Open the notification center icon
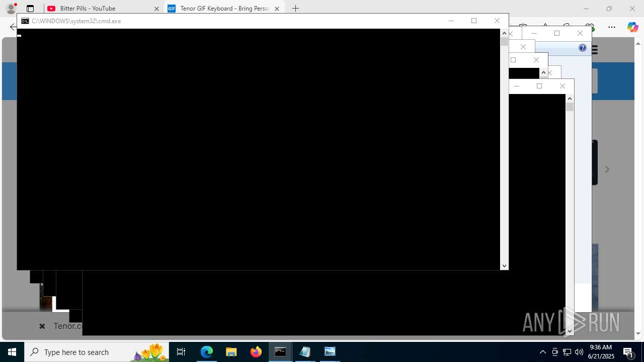This screenshot has width=644, height=362. [628, 352]
